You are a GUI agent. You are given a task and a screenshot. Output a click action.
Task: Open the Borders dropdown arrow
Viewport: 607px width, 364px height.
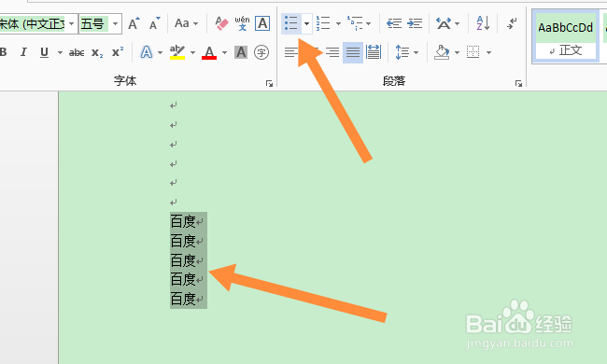[x=488, y=52]
